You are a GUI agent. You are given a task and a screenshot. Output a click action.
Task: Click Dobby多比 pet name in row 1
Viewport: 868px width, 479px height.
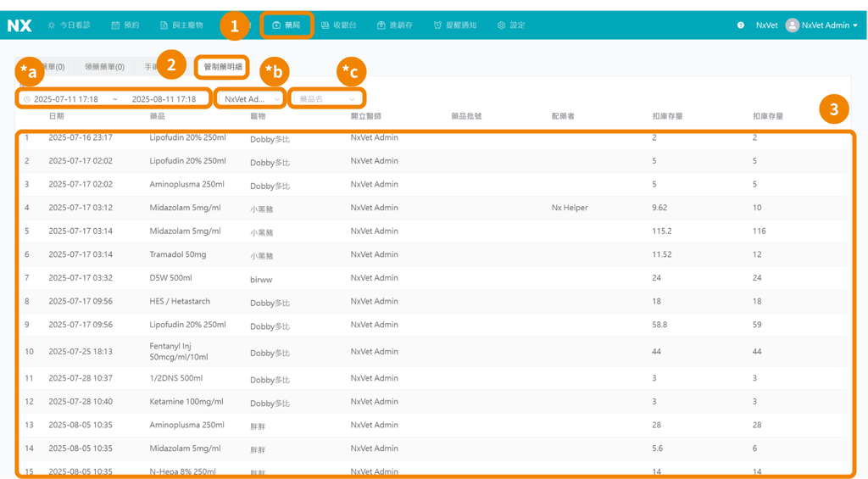[x=270, y=139]
